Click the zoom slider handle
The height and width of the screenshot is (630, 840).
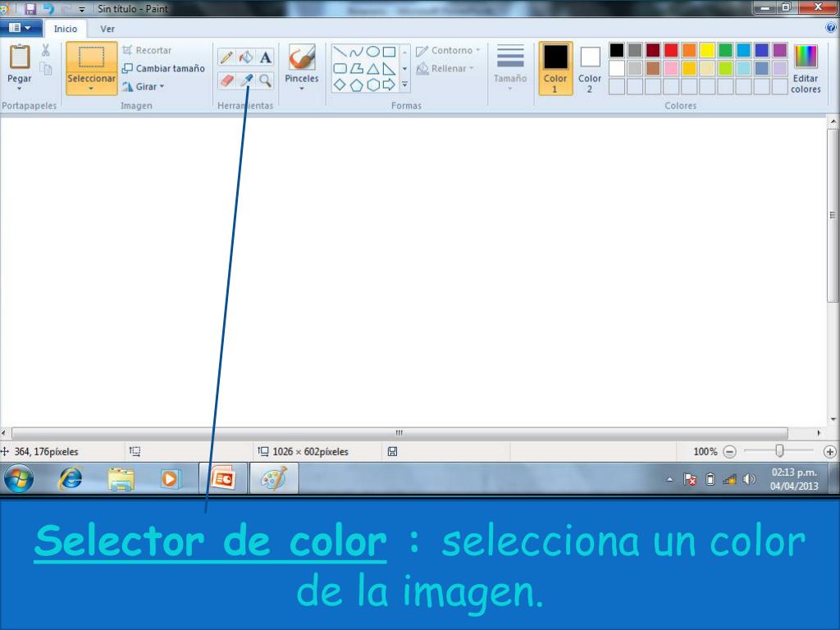780,451
